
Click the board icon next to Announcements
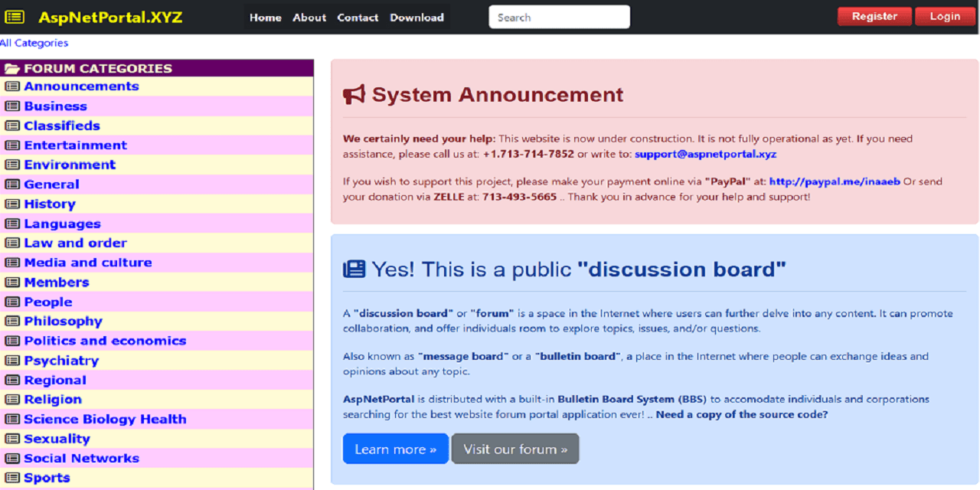point(11,86)
